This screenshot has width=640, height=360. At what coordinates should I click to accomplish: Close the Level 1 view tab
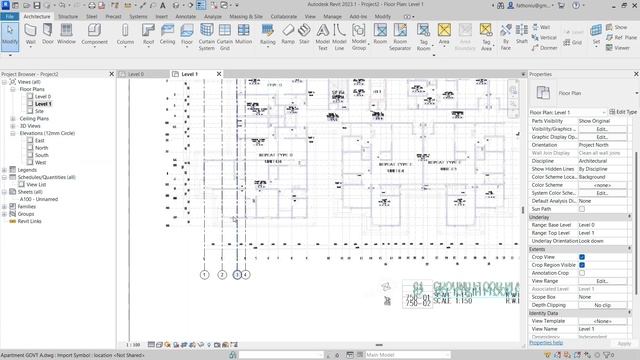(219, 74)
